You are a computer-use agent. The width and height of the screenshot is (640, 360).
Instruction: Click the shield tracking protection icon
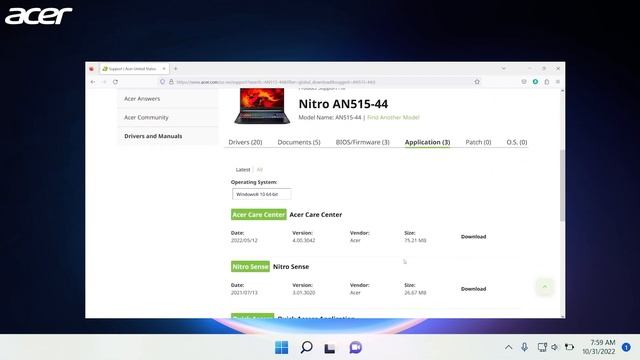click(x=162, y=82)
